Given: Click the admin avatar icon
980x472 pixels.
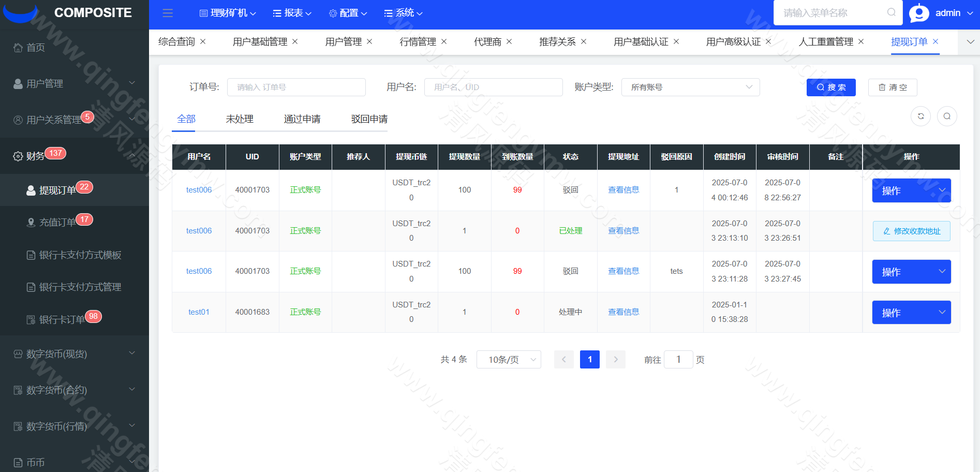Looking at the screenshot, I should [919, 12].
